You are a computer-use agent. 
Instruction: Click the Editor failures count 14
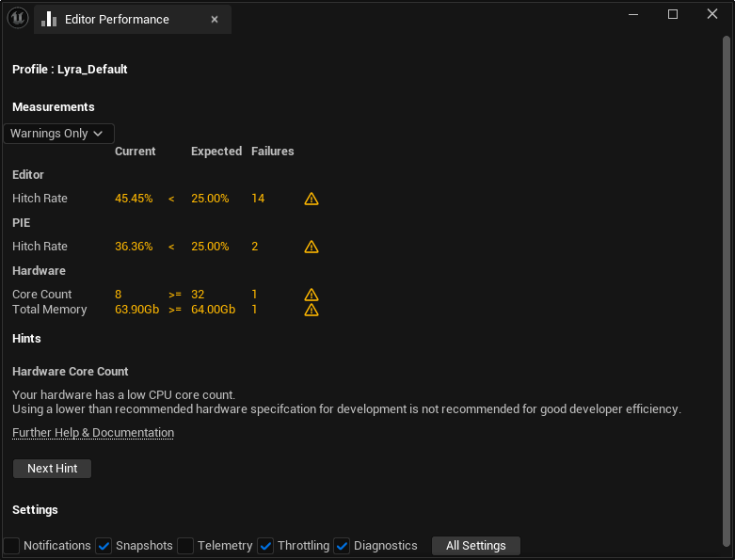[258, 199]
